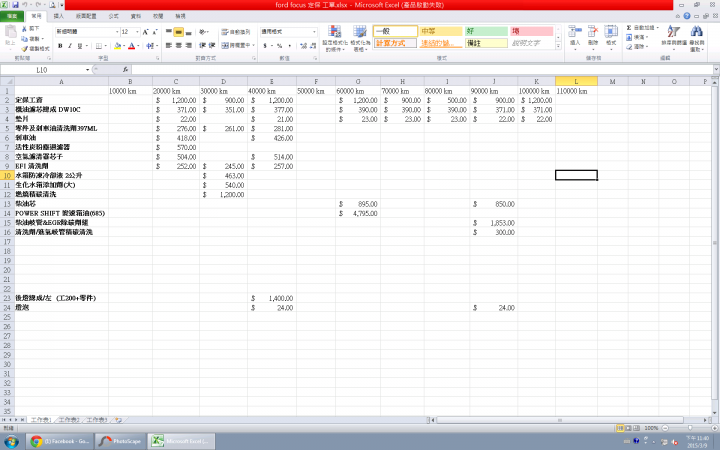Open the AutoSum dropdown
The image size is (720, 450).
(x=657, y=28)
